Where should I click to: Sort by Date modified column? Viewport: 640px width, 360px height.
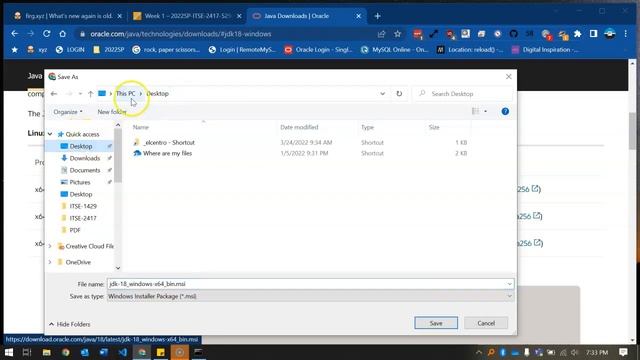pyautogui.click(x=299, y=127)
